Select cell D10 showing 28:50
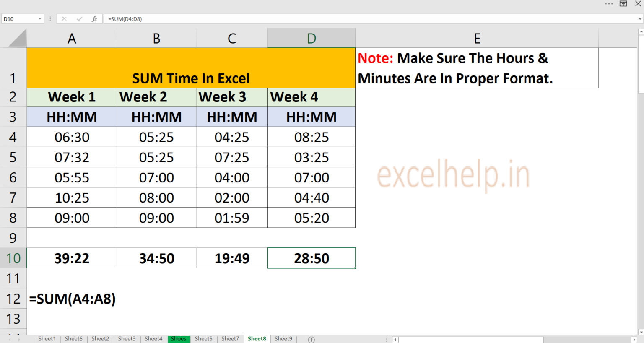The height and width of the screenshot is (343, 644). [311, 258]
